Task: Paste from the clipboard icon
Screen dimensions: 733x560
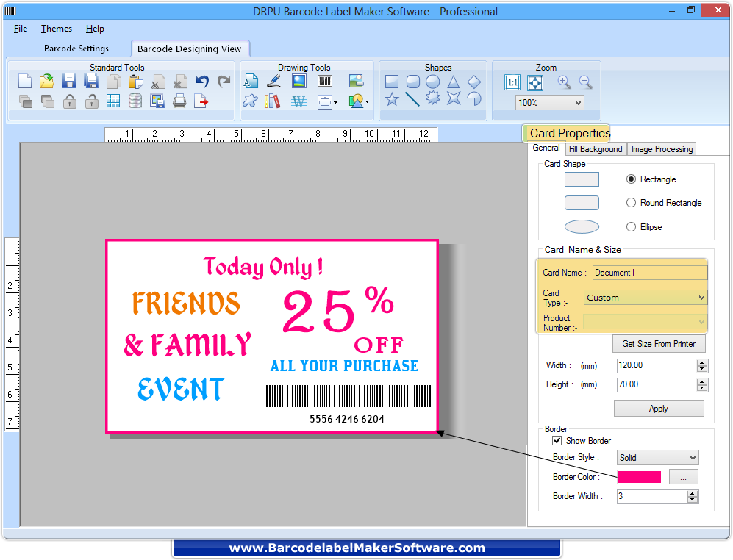Action: click(135, 82)
